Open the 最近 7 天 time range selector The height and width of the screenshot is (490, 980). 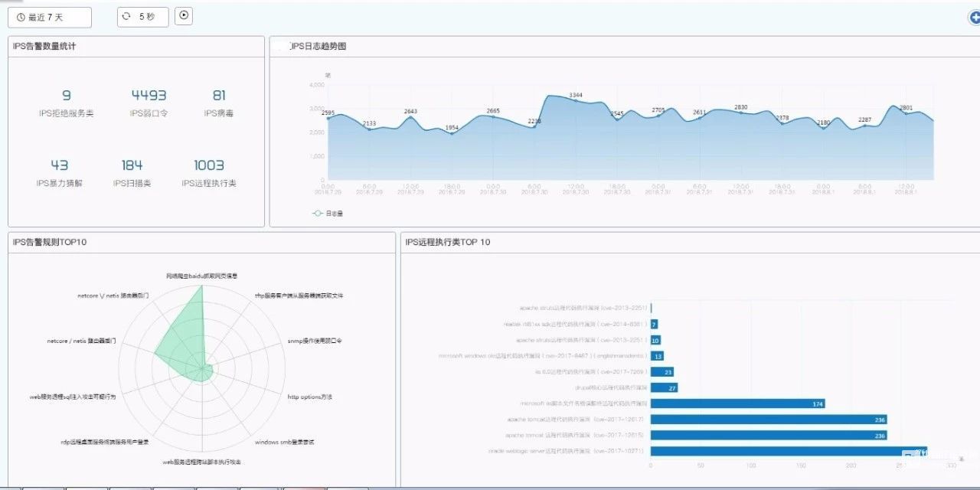click(50, 17)
